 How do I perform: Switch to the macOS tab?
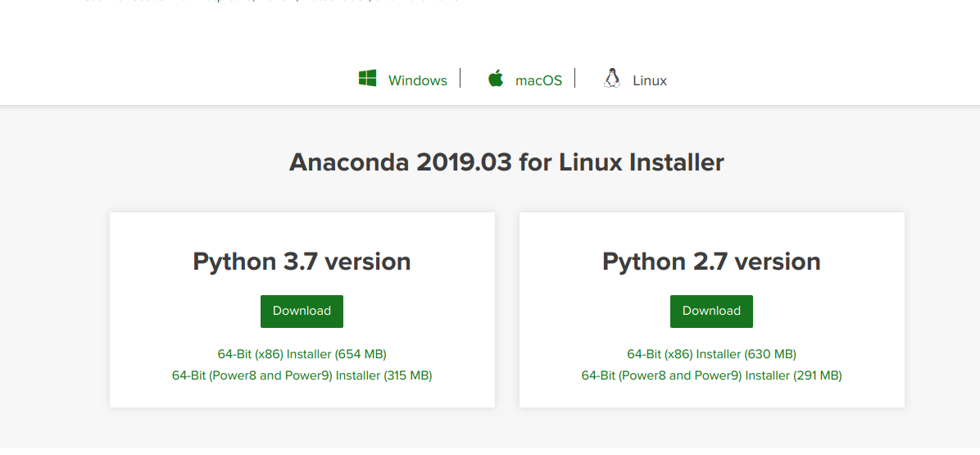(x=538, y=80)
